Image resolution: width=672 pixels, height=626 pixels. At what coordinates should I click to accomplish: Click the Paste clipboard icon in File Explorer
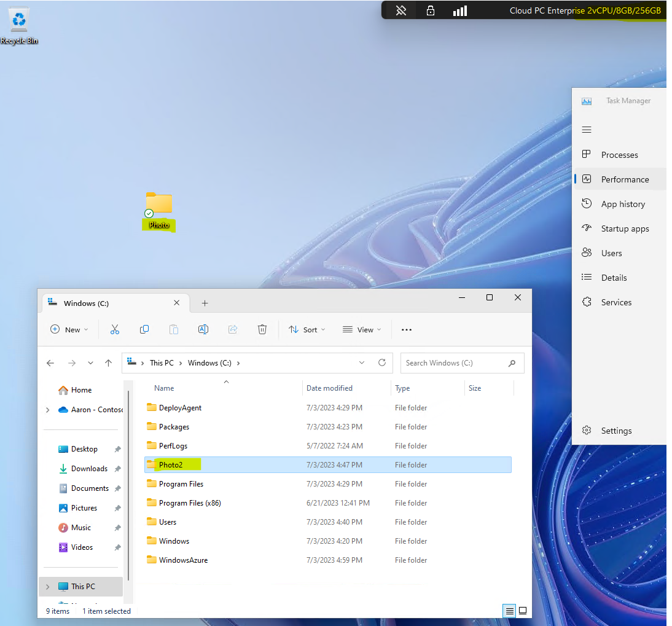point(174,329)
